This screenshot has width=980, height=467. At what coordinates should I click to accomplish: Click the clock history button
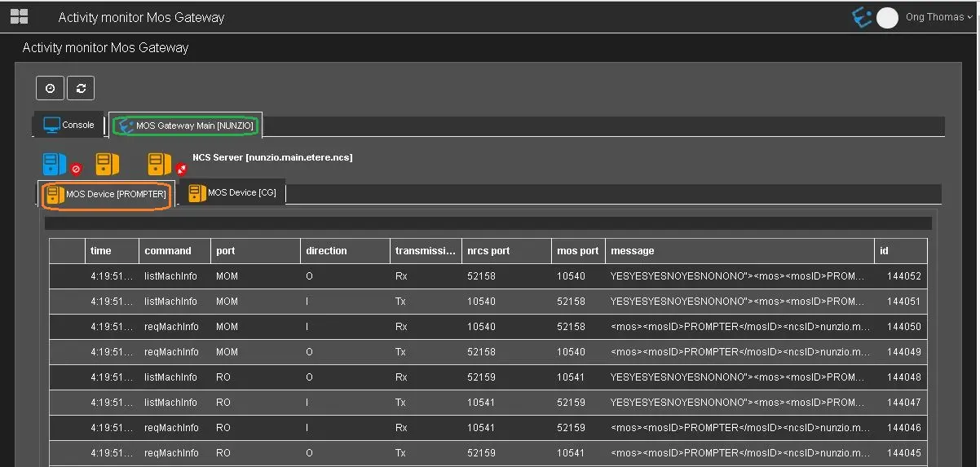click(50, 88)
